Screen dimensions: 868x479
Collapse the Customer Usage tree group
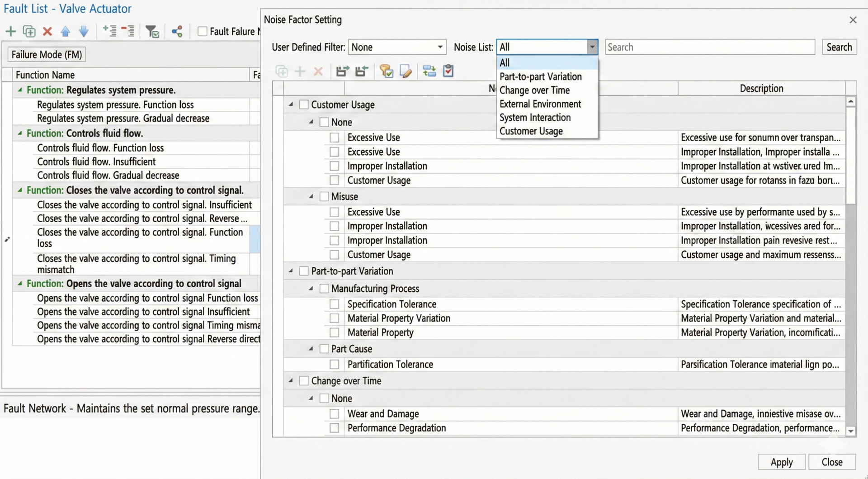(291, 104)
